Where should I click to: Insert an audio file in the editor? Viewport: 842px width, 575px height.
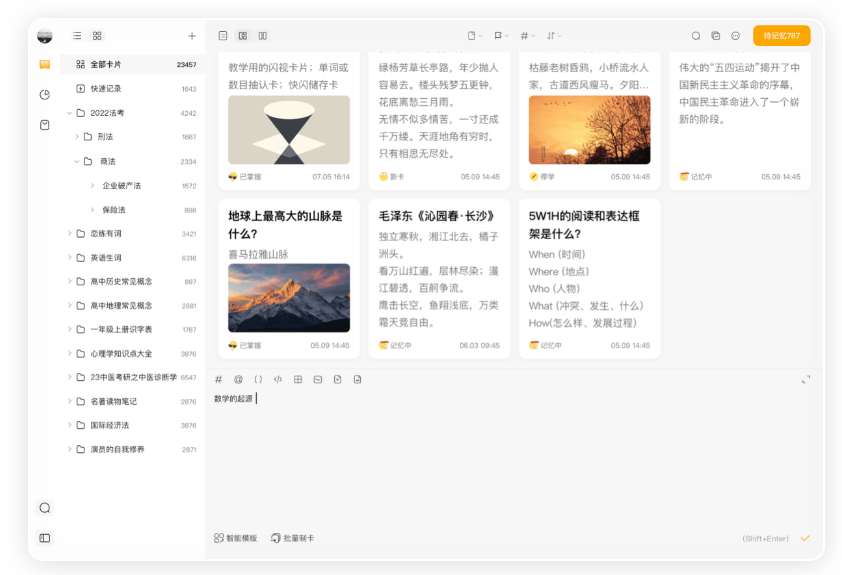(x=358, y=380)
